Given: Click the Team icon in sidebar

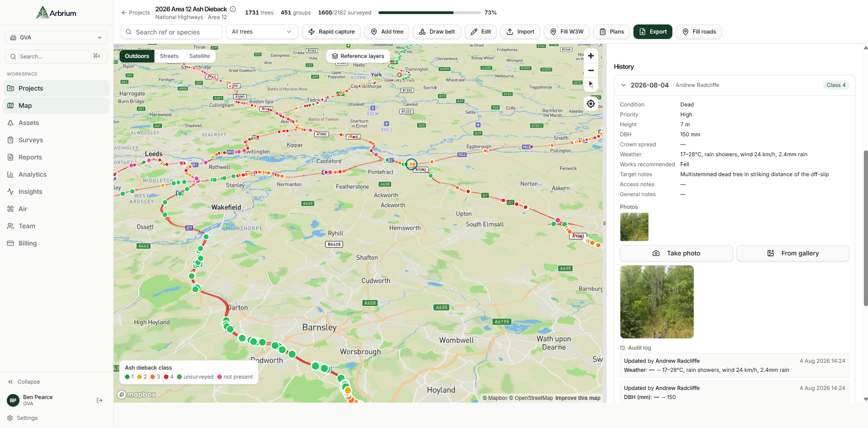Looking at the screenshot, I should click(10, 226).
